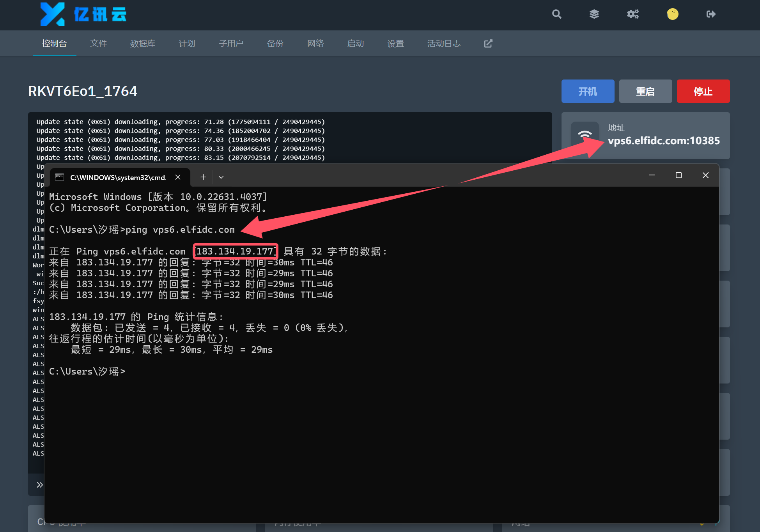
Task: Go to the 活动日志 tab
Action: 444,44
